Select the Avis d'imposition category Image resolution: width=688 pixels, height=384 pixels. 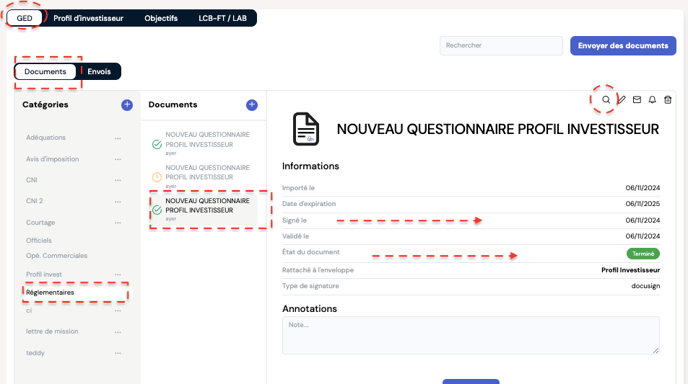click(x=52, y=159)
